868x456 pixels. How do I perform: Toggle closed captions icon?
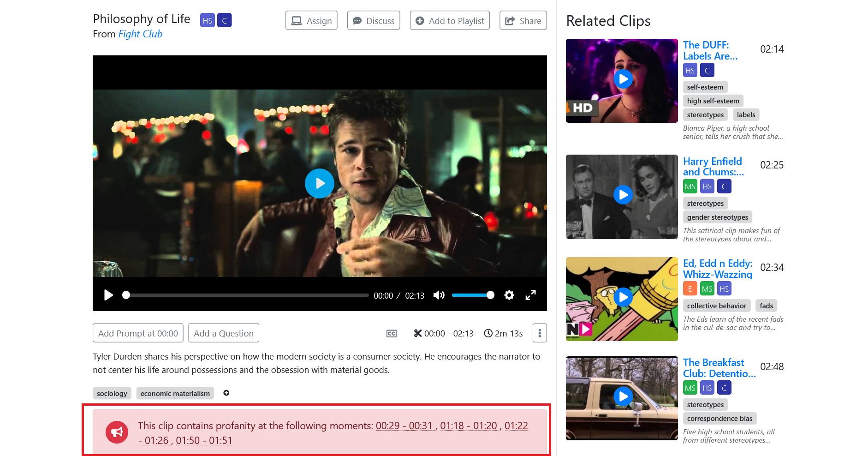pyautogui.click(x=392, y=333)
